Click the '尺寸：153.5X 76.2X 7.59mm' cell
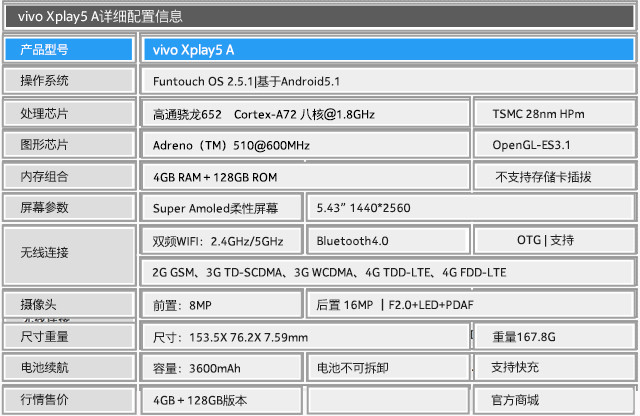This screenshot has height=416, width=640. click(305, 337)
